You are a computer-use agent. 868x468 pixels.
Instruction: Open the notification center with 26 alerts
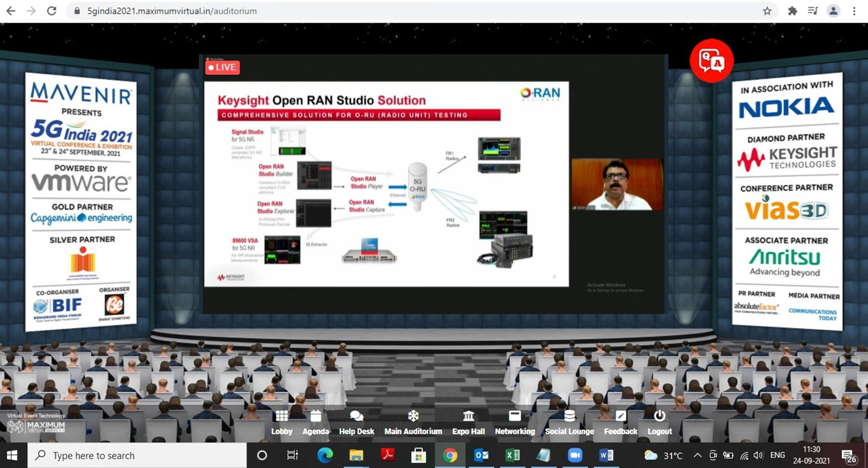point(850,455)
